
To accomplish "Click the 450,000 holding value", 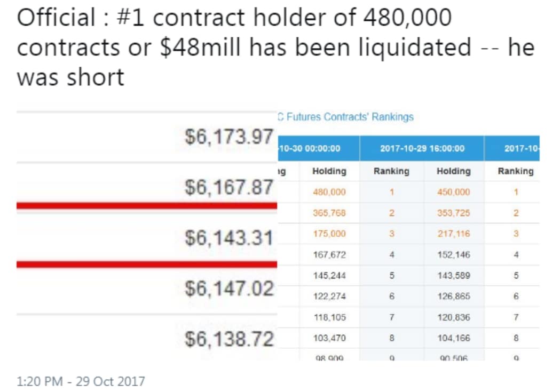I will [x=453, y=192].
